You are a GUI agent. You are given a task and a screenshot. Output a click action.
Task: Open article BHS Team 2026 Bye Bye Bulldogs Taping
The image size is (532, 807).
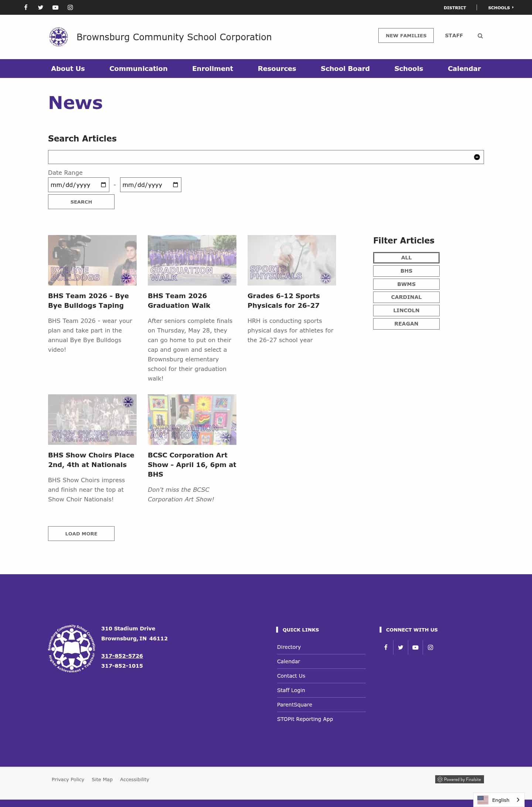click(x=89, y=301)
